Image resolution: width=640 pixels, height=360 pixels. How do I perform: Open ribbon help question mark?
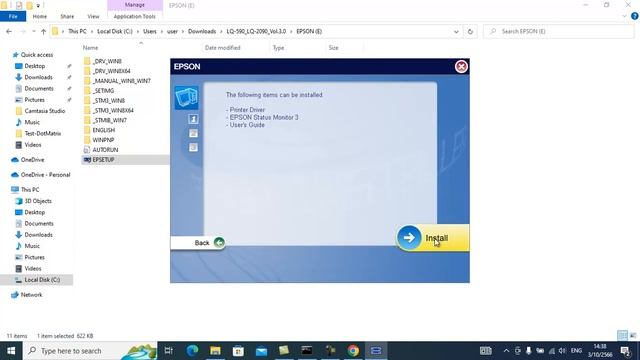pos(635,16)
